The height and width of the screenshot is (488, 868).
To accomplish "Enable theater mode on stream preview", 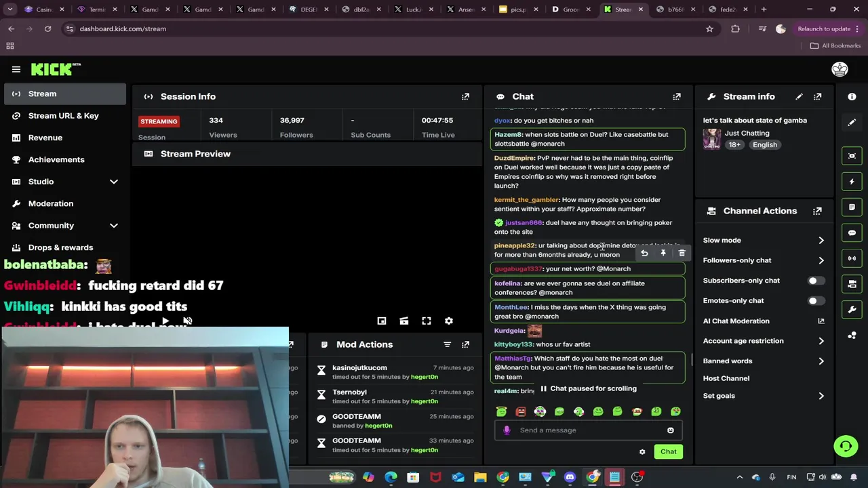I will tap(404, 321).
